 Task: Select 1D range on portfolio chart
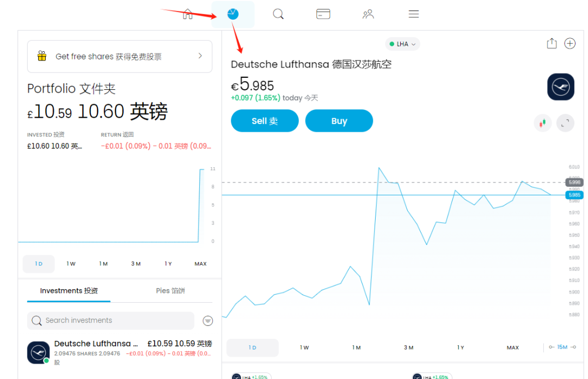tap(39, 264)
